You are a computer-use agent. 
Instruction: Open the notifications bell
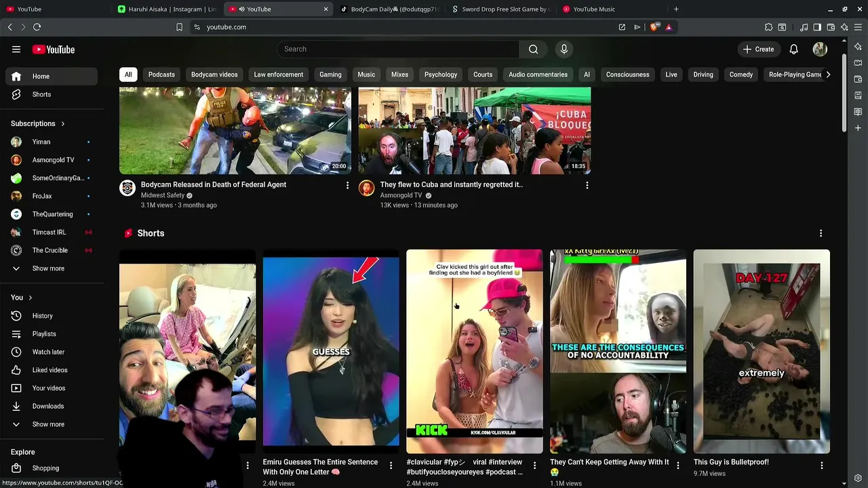tap(793, 49)
